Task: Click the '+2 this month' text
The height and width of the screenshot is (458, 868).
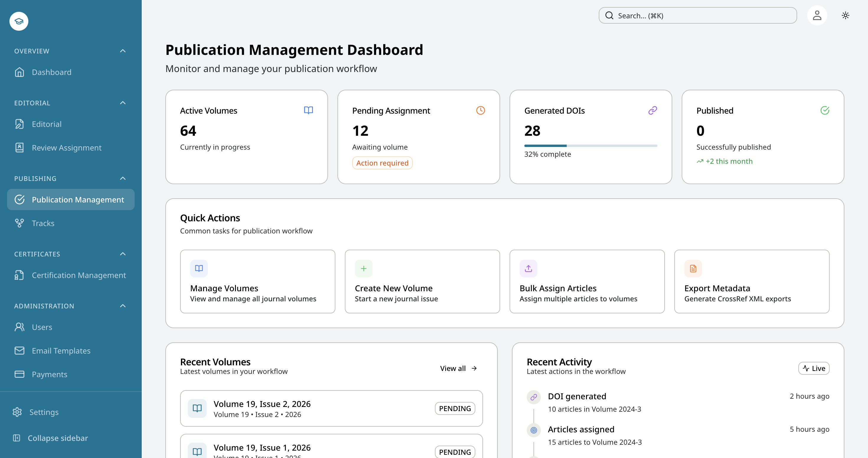Action: point(729,161)
